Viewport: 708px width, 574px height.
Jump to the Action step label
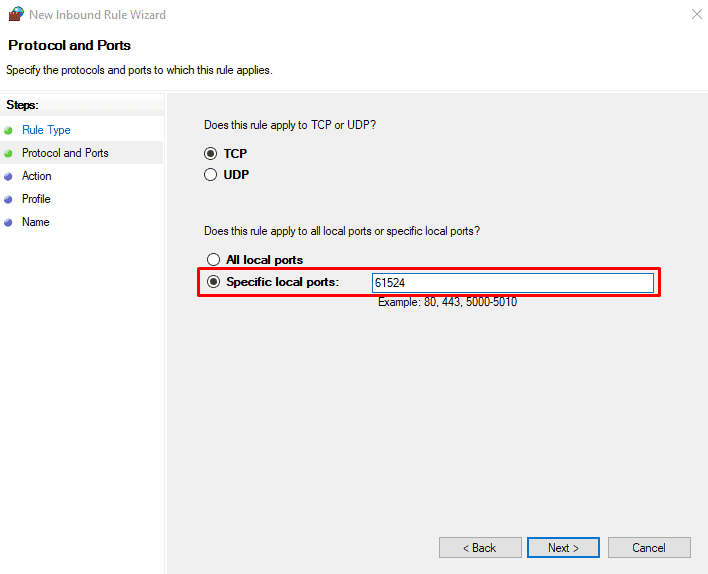click(x=37, y=176)
